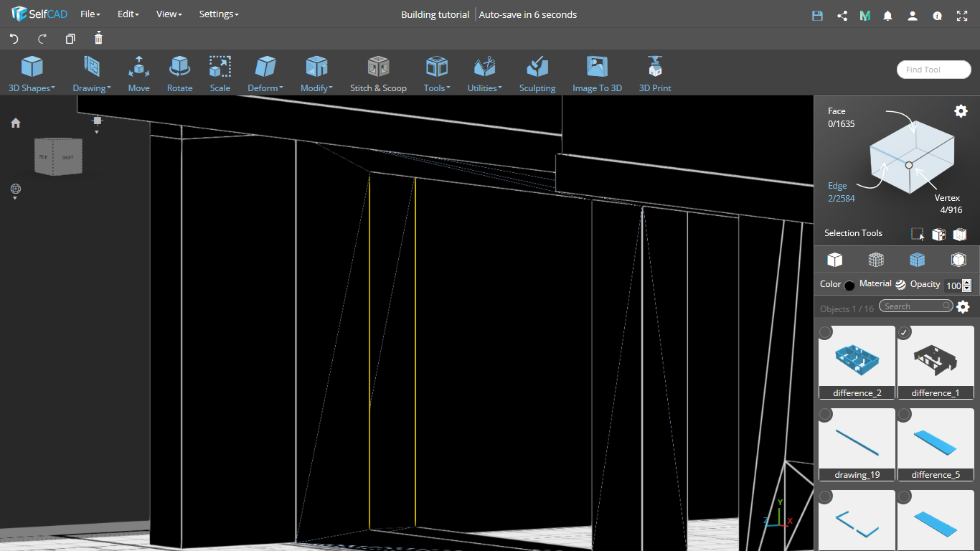Select the Scale tool
This screenshot has width=980, height=551.
[220, 75]
